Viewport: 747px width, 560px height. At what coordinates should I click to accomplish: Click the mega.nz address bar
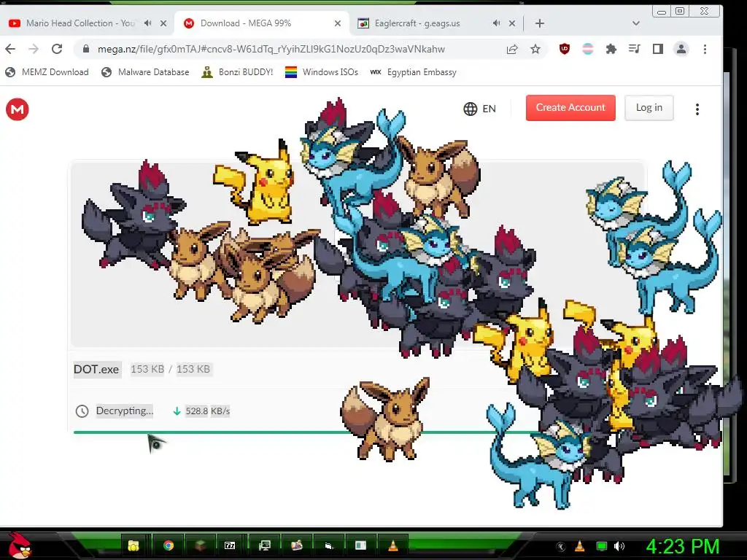point(271,49)
